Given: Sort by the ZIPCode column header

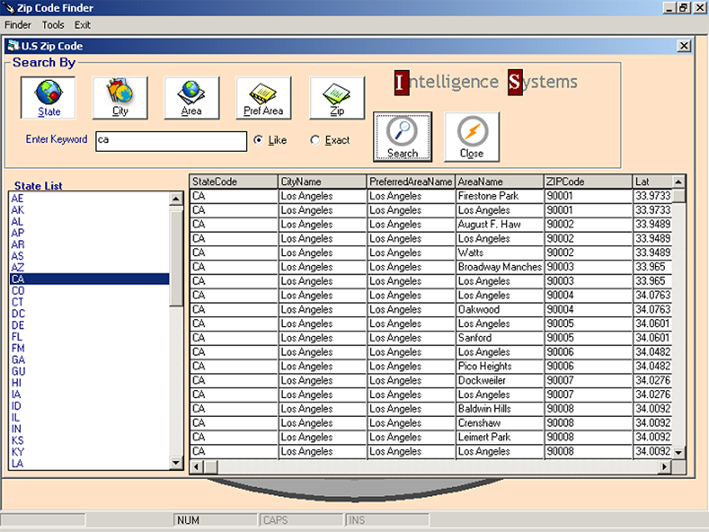Looking at the screenshot, I should tap(586, 182).
